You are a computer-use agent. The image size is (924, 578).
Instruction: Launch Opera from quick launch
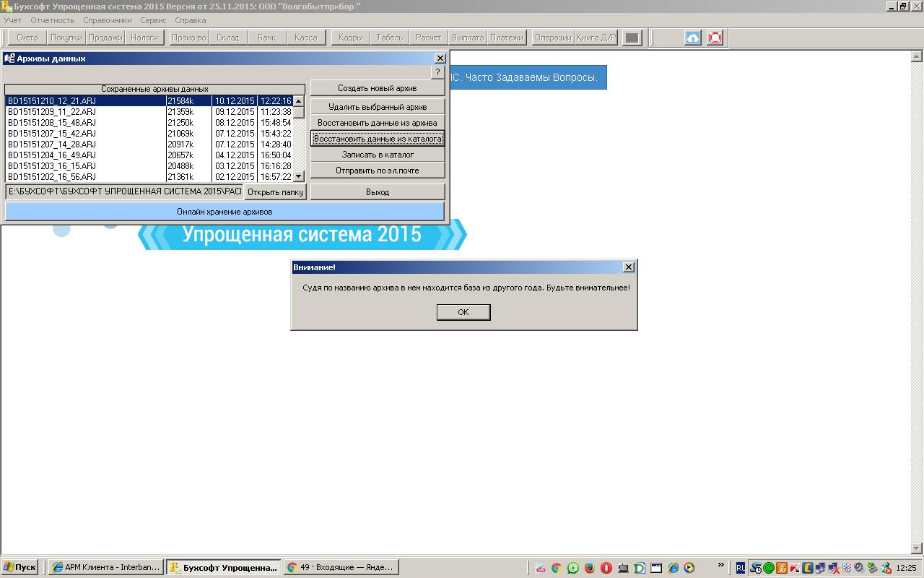click(606, 568)
